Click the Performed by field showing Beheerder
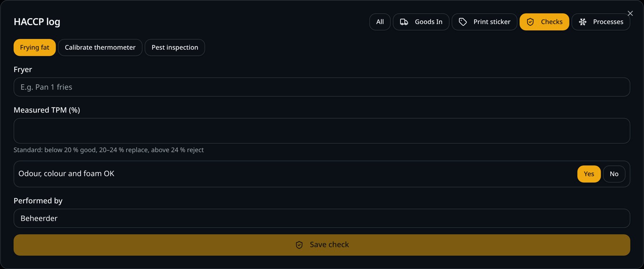The width and height of the screenshot is (644, 269). coord(322,218)
